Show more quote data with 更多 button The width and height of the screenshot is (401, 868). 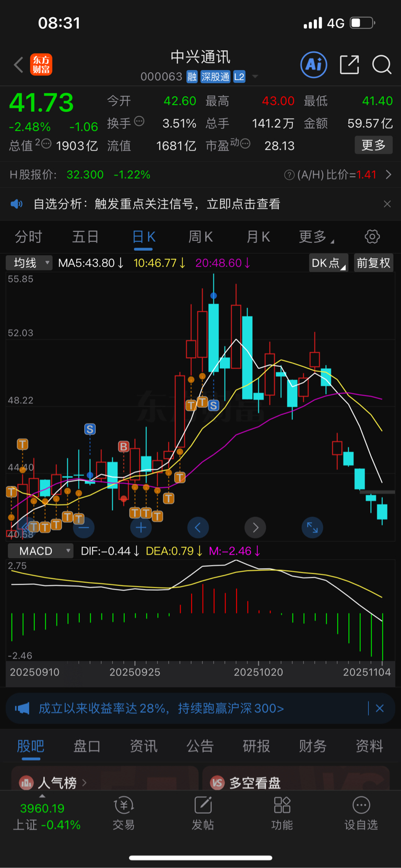[374, 145]
